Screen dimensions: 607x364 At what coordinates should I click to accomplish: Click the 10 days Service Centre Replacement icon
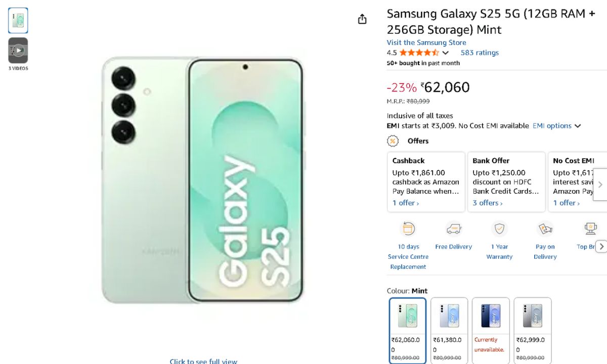pos(408,229)
